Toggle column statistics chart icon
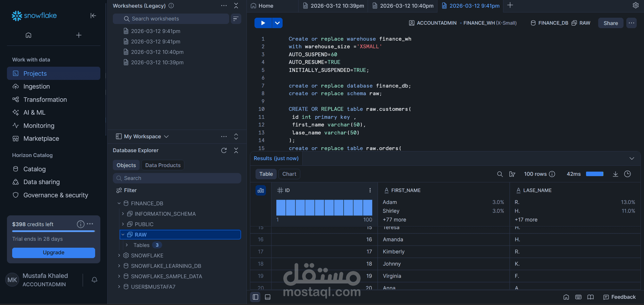Viewport: 644px width, 305px height. tap(261, 190)
